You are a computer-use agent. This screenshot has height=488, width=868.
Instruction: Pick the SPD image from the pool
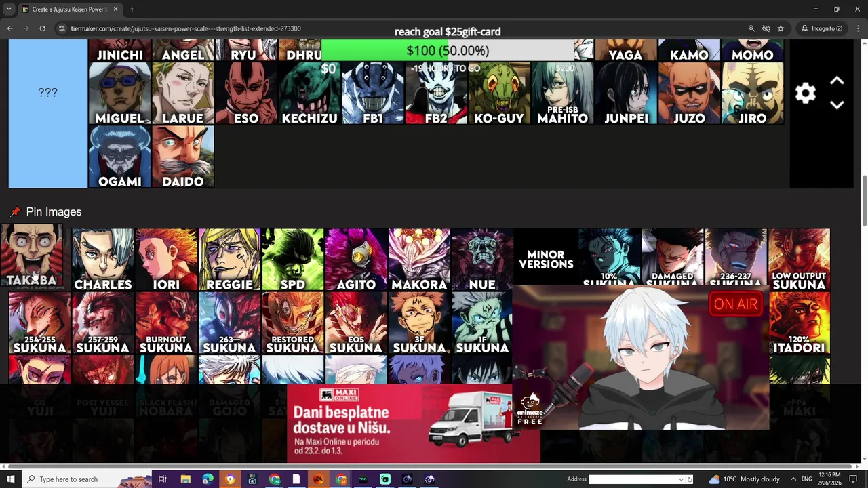point(292,260)
